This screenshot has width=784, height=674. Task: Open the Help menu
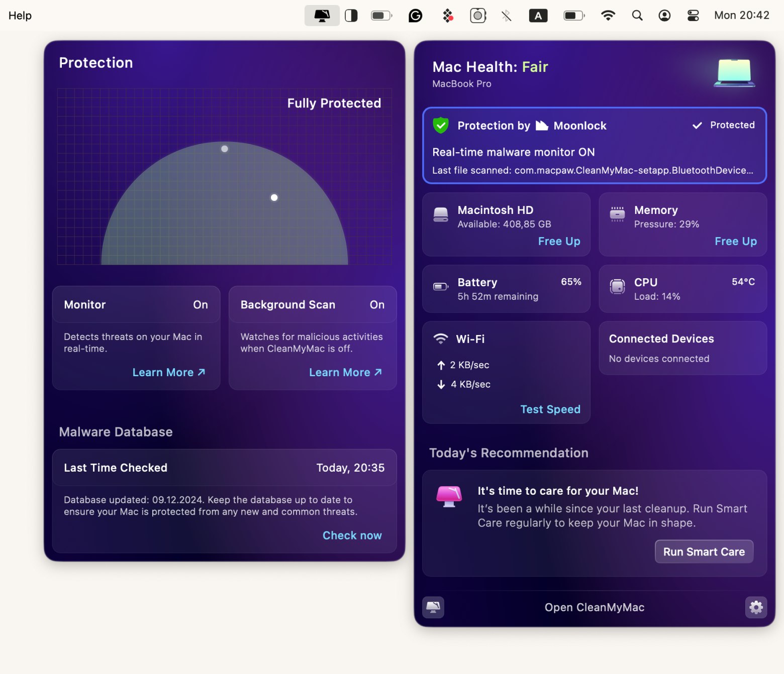pos(20,16)
